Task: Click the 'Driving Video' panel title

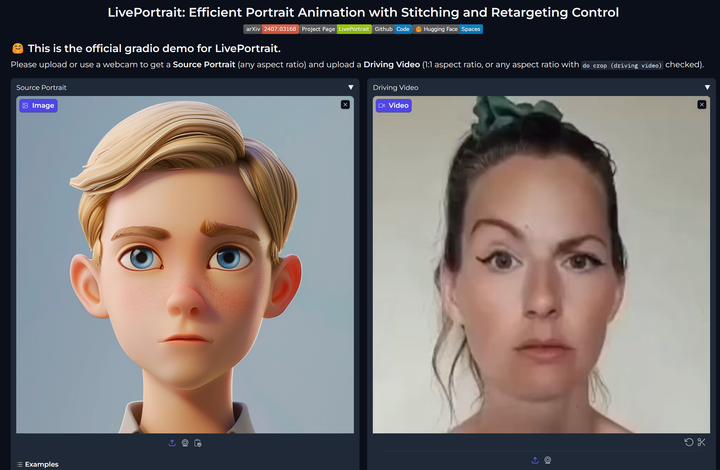Action: [x=395, y=87]
